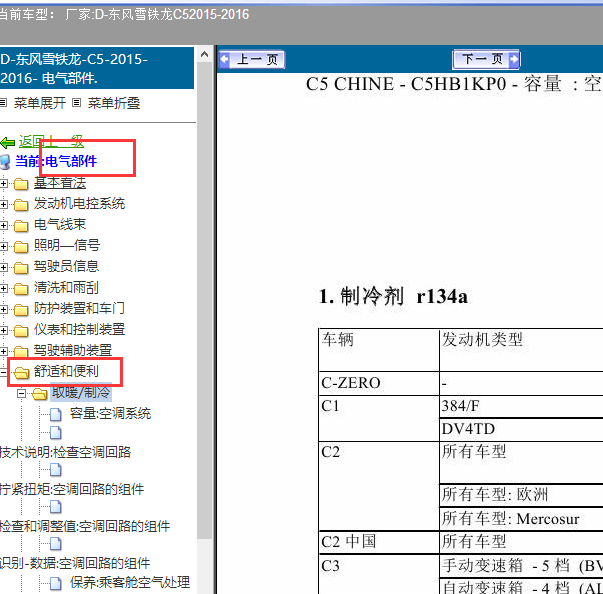Click document icon beside 保养:乘客舱空气处理
This screenshot has width=603, height=594.
[x=56, y=584]
